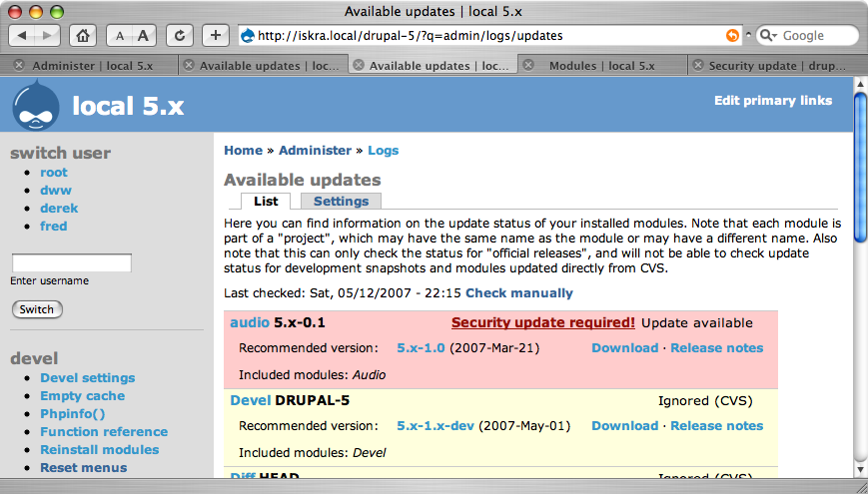Close the 'Administer | local 5.x' tab

point(19,65)
